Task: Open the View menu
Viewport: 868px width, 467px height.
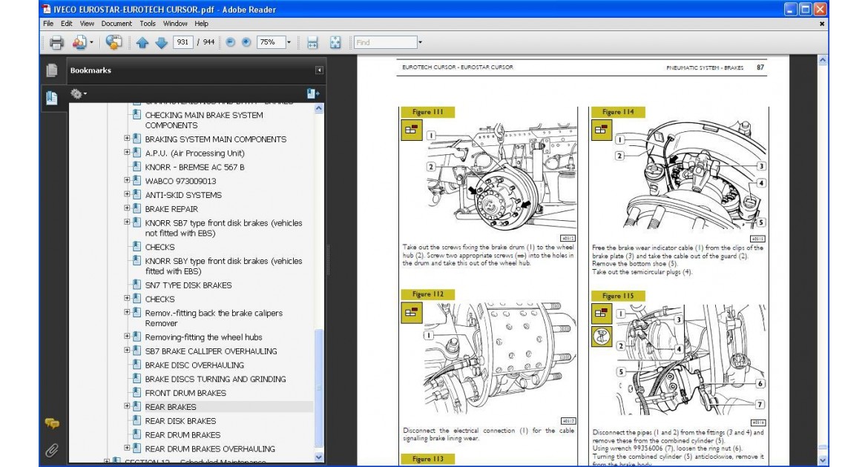Action: pyautogui.click(x=87, y=24)
